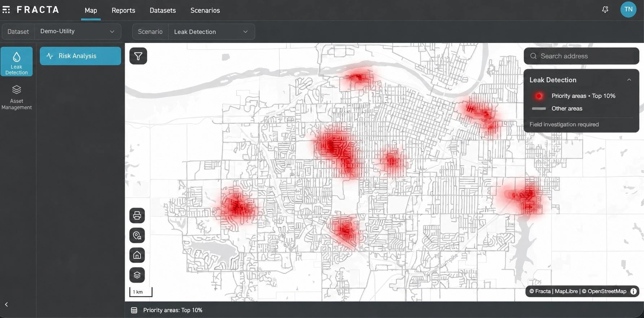Click the Priority areas: Top 10% status text
The height and width of the screenshot is (318, 644).
[173, 310]
